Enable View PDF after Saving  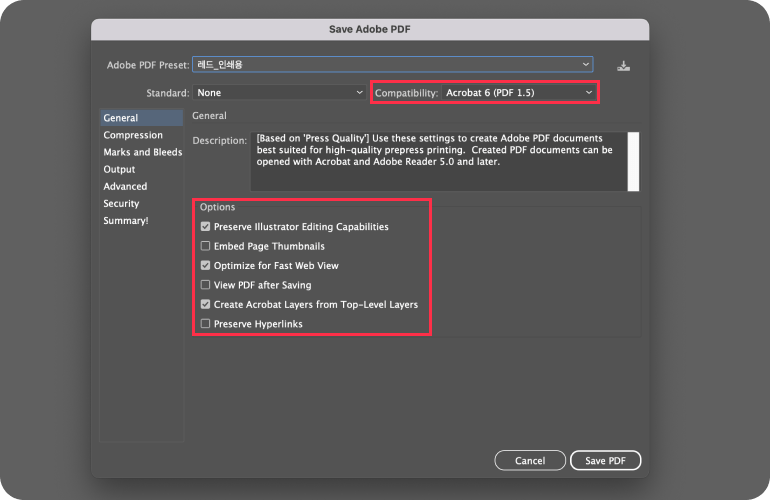[x=206, y=285]
